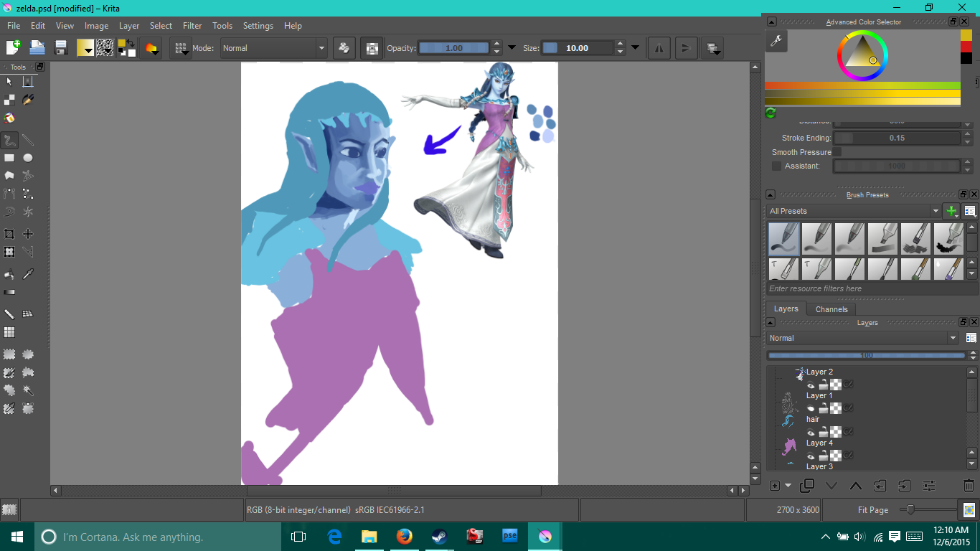Toggle visibility of the hair layer
Image resolution: width=980 pixels, height=551 pixels.
(811, 432)
